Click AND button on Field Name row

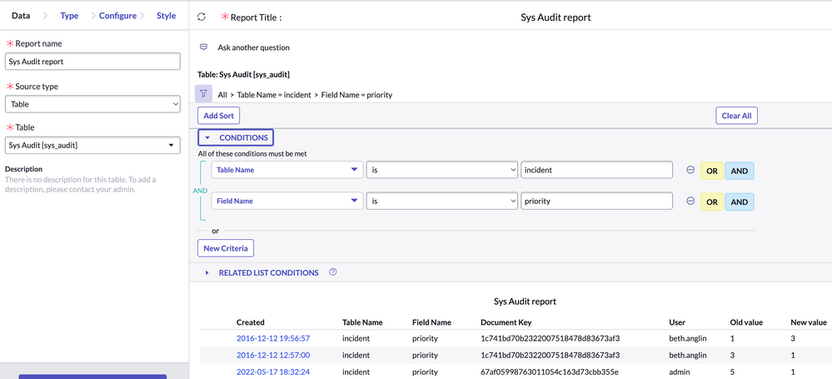(x=740, y=202)
